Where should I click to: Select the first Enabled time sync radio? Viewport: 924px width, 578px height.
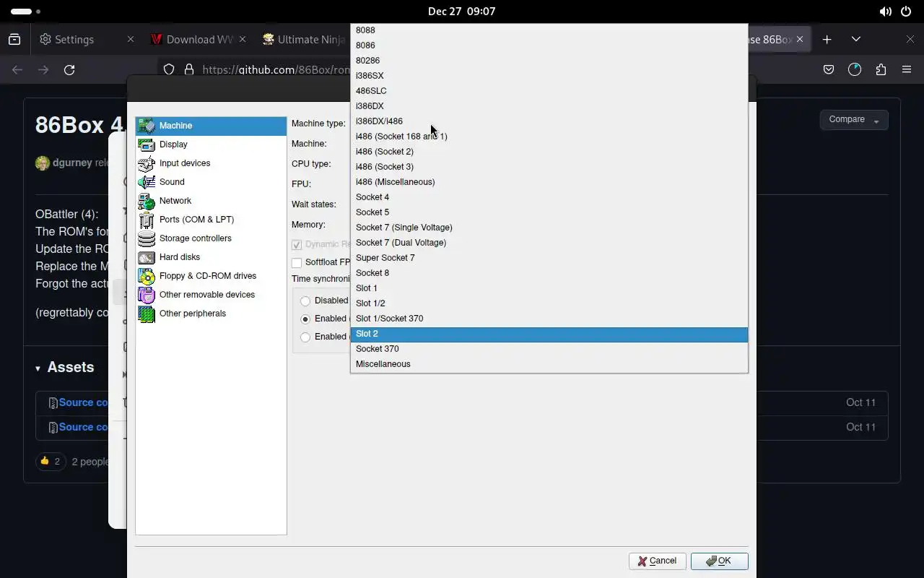pyautogui.click(x=305, y=319)
